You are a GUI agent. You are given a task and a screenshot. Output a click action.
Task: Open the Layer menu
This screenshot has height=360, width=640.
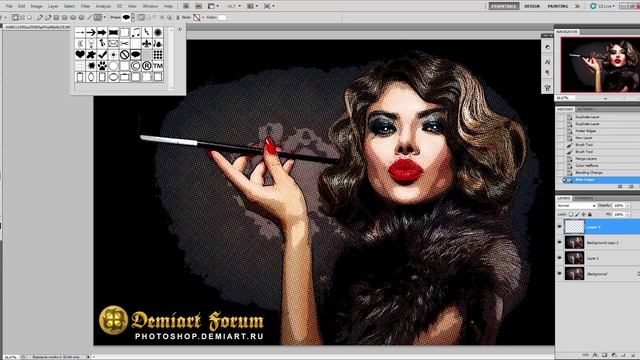[x=53, y=6]
